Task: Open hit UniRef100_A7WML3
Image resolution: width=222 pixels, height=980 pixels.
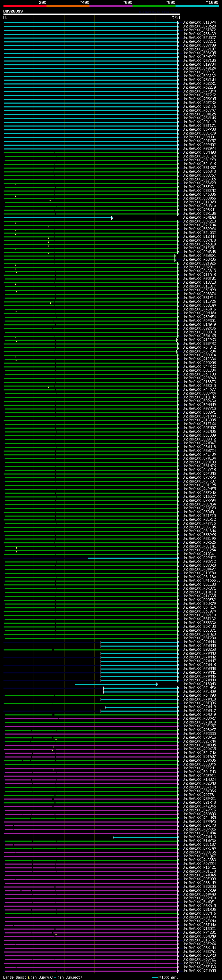Action: pos(199,837)
